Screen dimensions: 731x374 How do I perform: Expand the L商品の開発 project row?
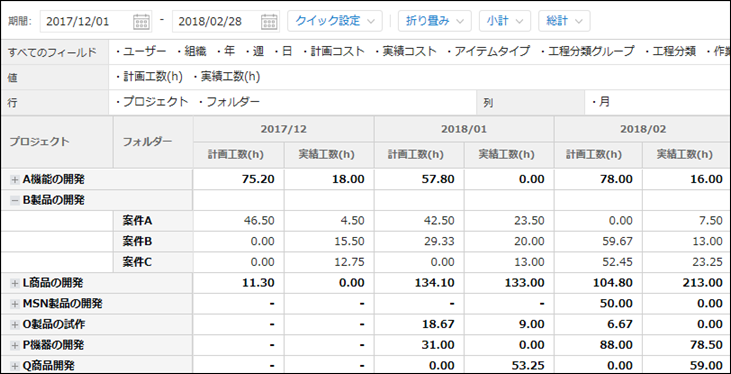coord(15,283)
